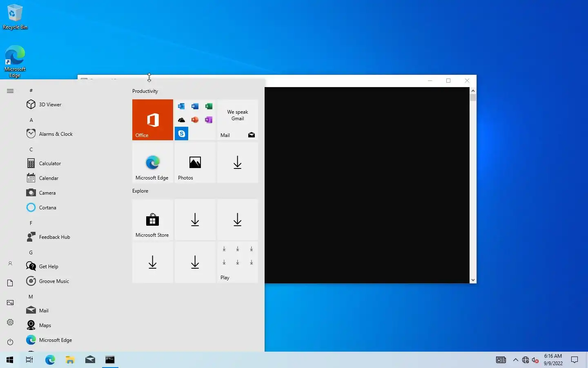Open the OneDrive icon in Office group tile
The image size is (588, 368).
coord(181,120)
